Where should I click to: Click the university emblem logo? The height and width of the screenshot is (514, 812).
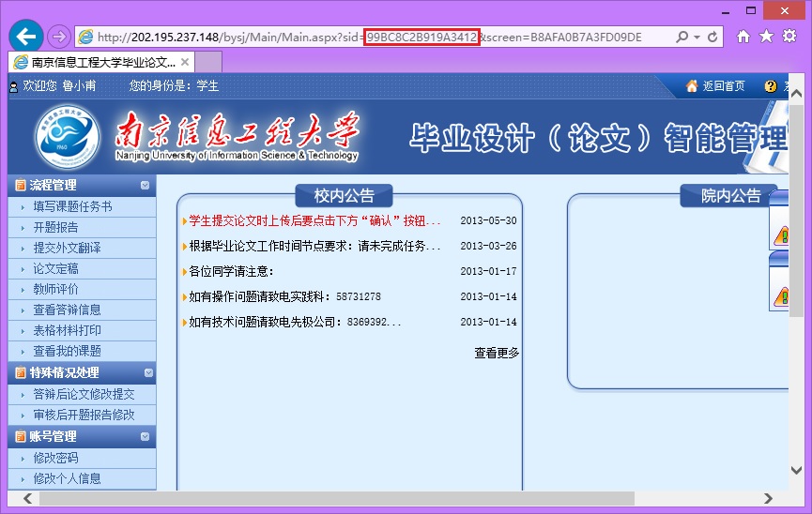click(x=68, y=137)
